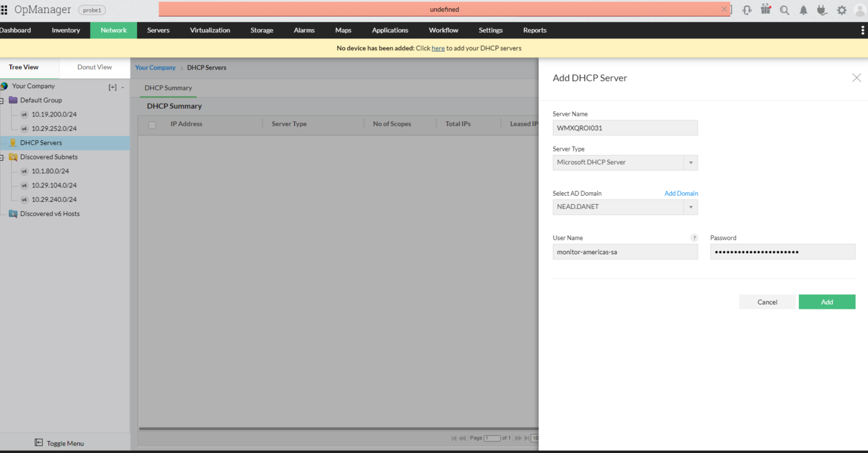Open the apps grid launcher icon

point(4,10)
